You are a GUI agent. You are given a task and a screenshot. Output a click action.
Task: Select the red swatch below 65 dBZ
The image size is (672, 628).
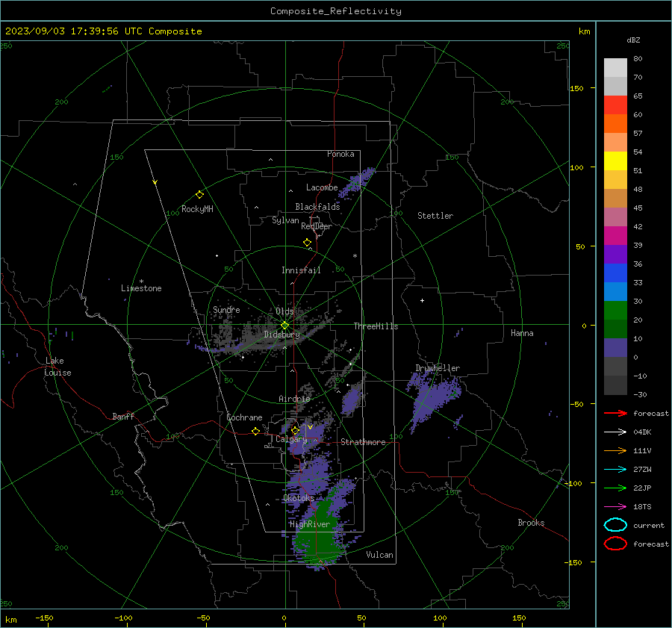pyautogui.click(x=615, y=105)
